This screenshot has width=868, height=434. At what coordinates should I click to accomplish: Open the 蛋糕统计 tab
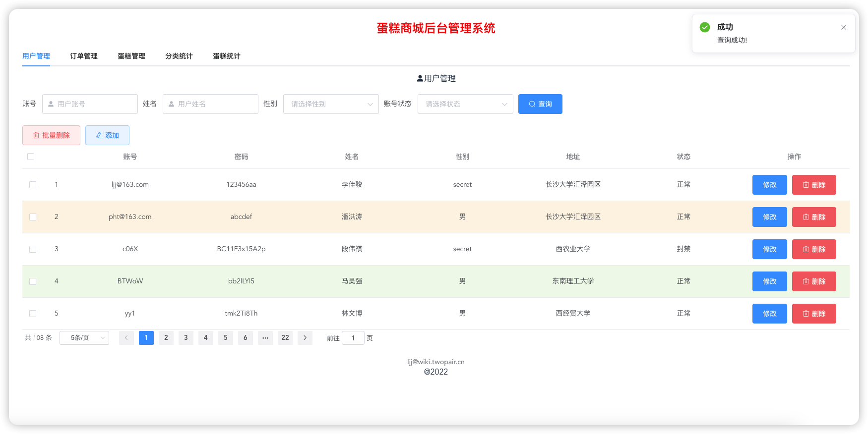pos(226,56)
